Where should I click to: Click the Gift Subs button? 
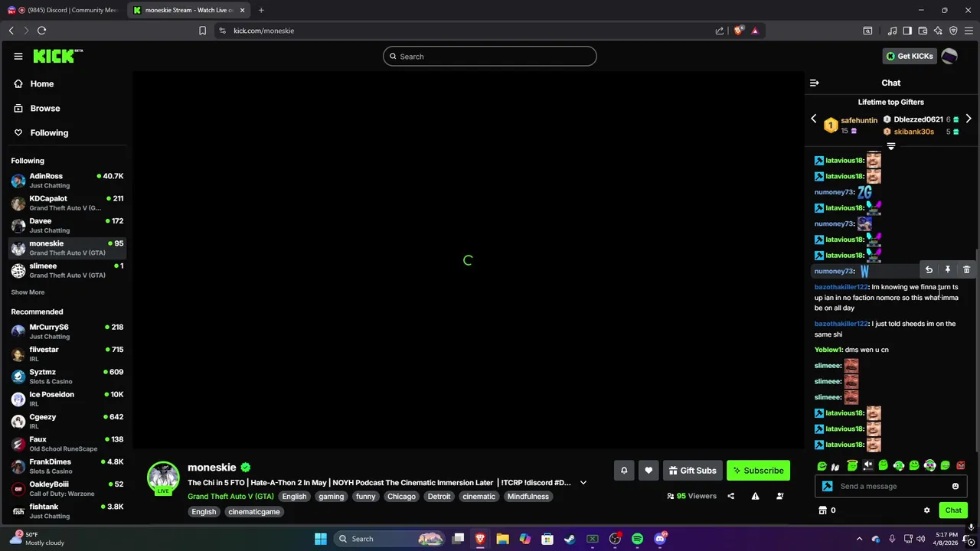coord(692,471)
